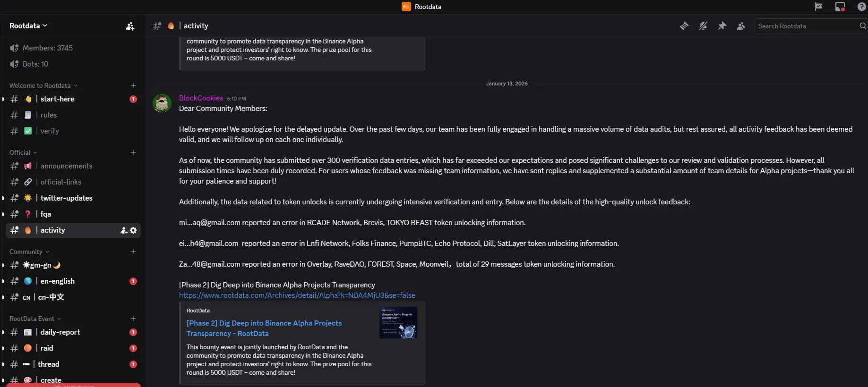
Task: Open the Binance Alpha embed thumbnail image
Action: point(398,323)
